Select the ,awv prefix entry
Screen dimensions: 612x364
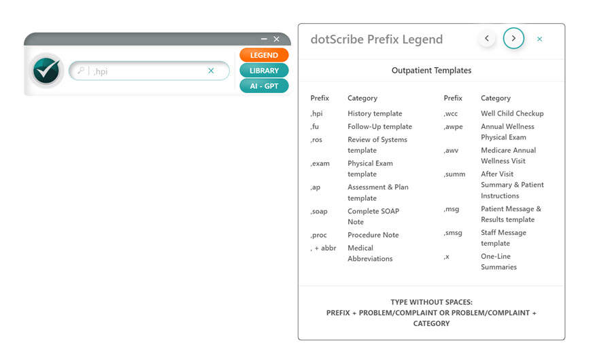pos(451,151)
